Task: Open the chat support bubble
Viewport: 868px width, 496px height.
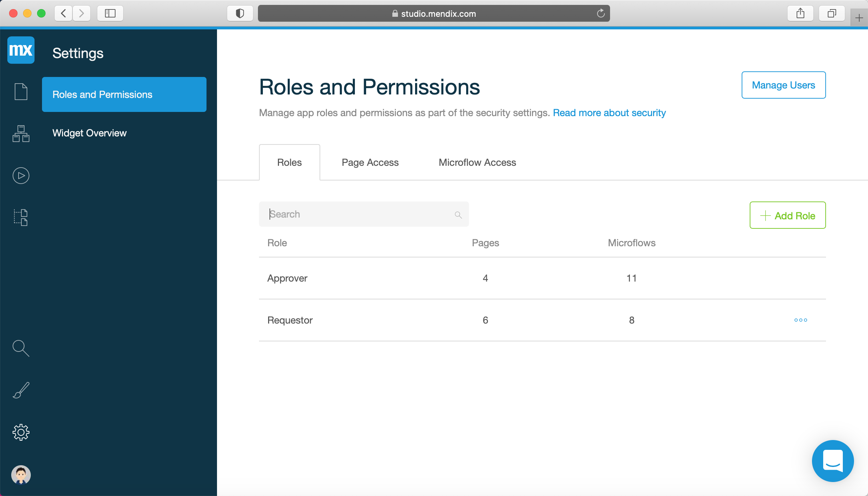Action: coord(833,461)
